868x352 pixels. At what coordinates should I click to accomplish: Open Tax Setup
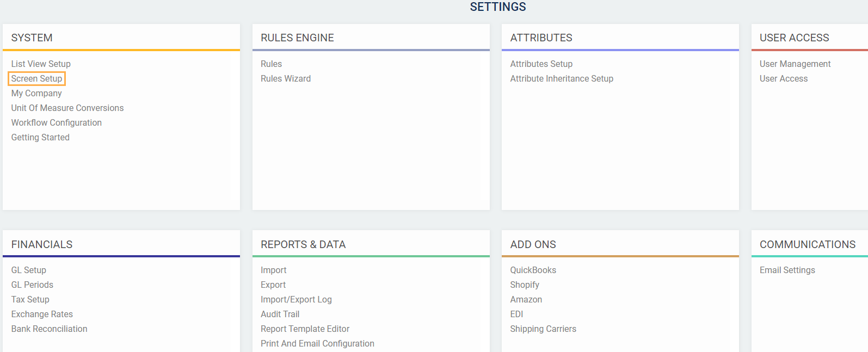pos(30,299)
